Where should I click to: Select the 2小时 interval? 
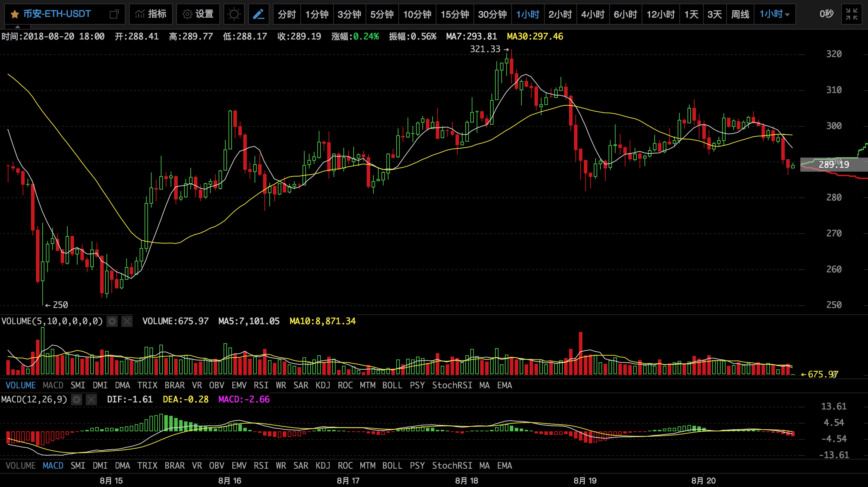point(560,14)
